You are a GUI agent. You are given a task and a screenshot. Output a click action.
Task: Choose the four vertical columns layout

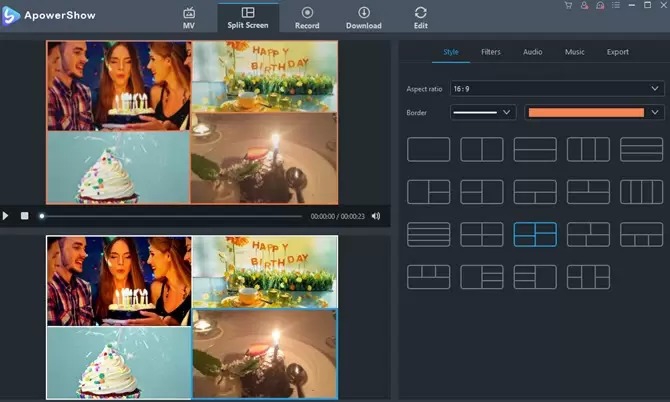coord(641,192)
